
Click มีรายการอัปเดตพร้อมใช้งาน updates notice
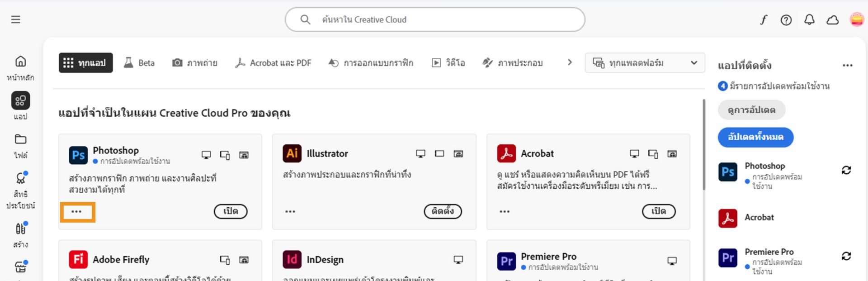tap(774, 86)
